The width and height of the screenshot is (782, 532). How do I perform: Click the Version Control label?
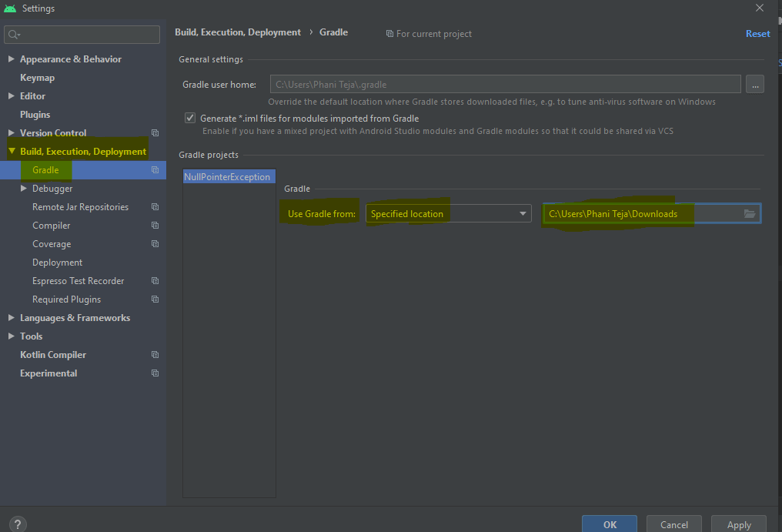pyautogui.click(x=53, y=132)
